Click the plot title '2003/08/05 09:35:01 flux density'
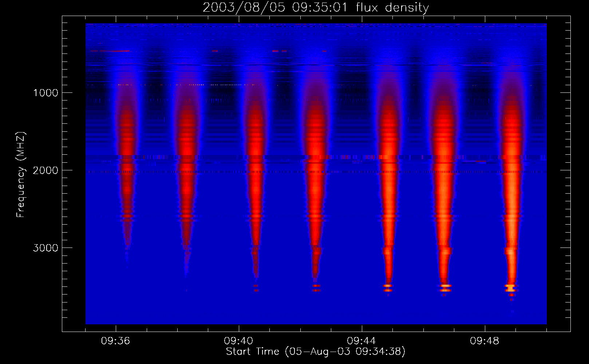Image resolution: width=589 pixels, height=364 pixels. pos(316,8)
